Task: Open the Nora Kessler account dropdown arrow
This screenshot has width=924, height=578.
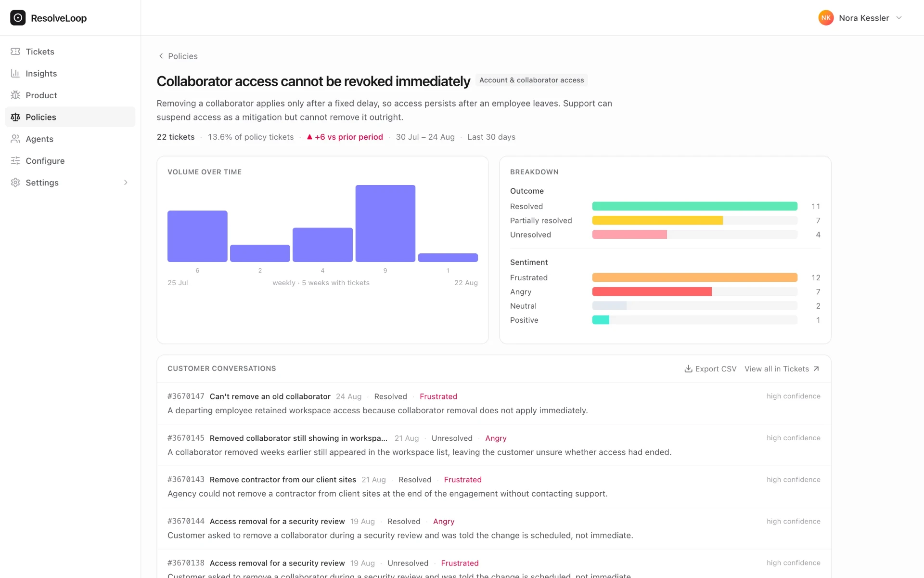Action: tap(898, 18)
